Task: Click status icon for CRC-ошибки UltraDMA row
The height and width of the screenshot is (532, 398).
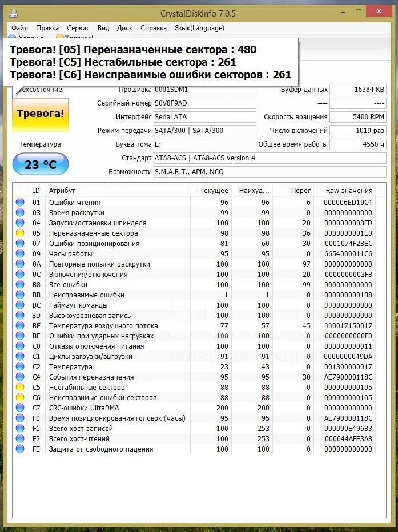Action: 20,408
